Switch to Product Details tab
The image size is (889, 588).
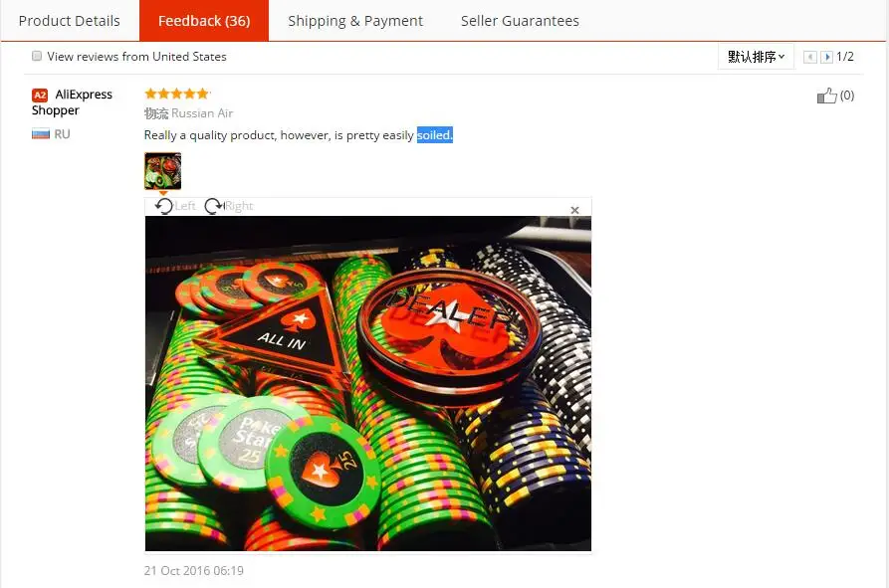pos(69,21)
